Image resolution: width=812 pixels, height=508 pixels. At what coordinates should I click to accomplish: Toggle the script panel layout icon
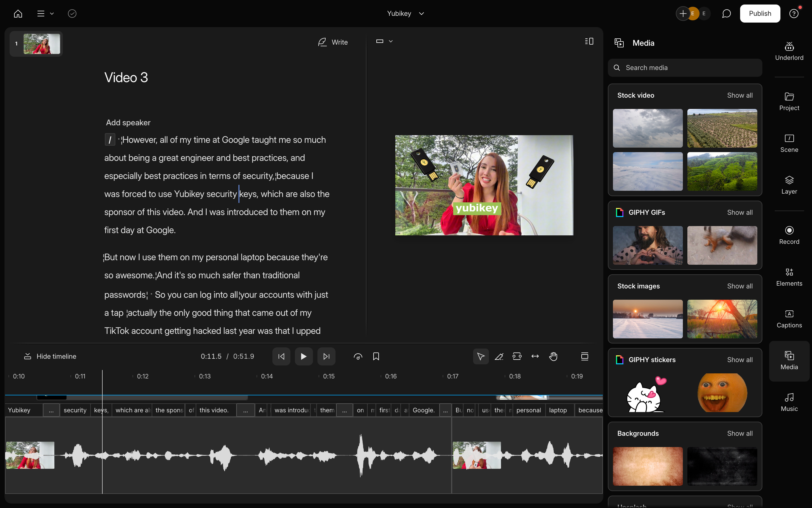589,41
